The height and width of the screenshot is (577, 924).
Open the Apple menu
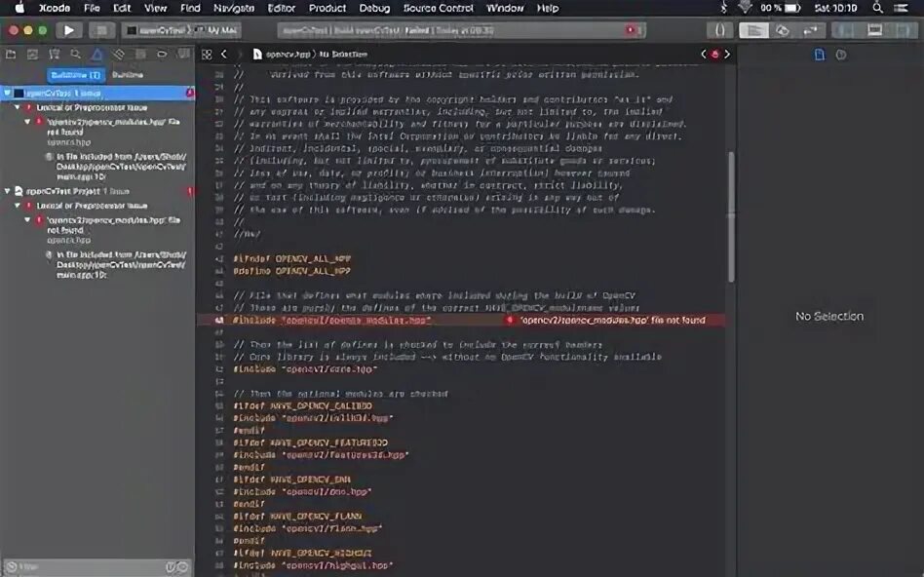point(19,8)
